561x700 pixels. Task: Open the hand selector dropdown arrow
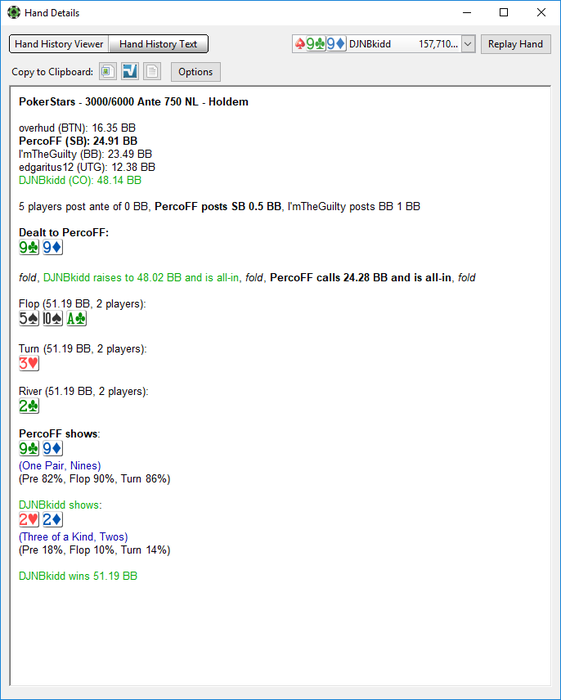click(468, 44)
